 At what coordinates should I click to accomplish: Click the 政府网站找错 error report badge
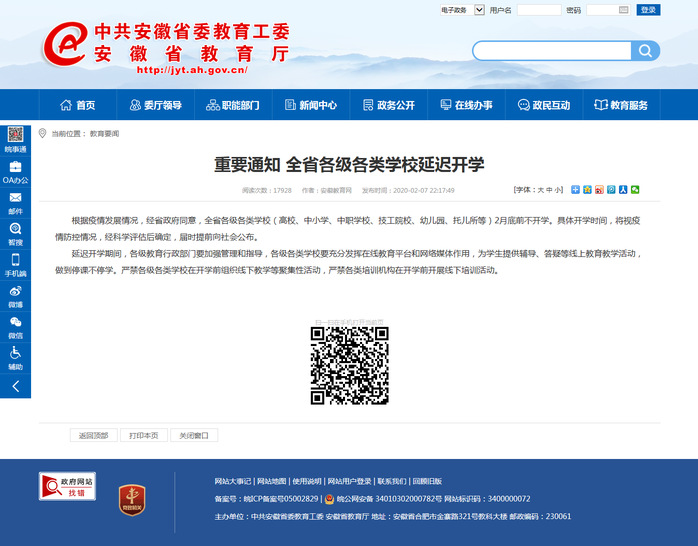pos(67,486)
